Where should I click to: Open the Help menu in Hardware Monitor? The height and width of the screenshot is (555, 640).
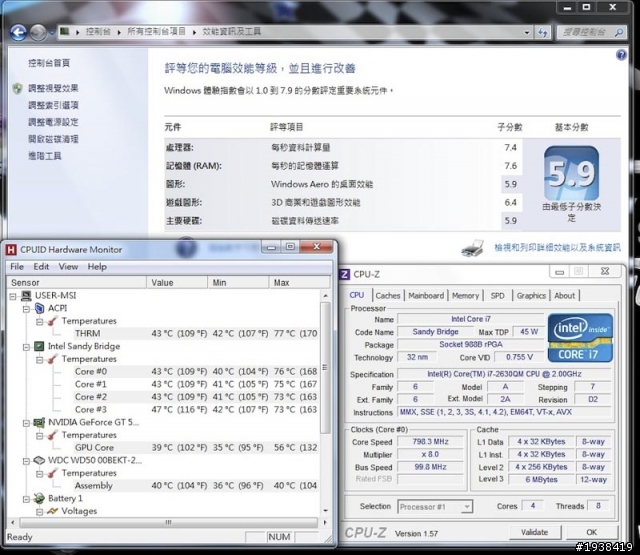pos(97,266)
